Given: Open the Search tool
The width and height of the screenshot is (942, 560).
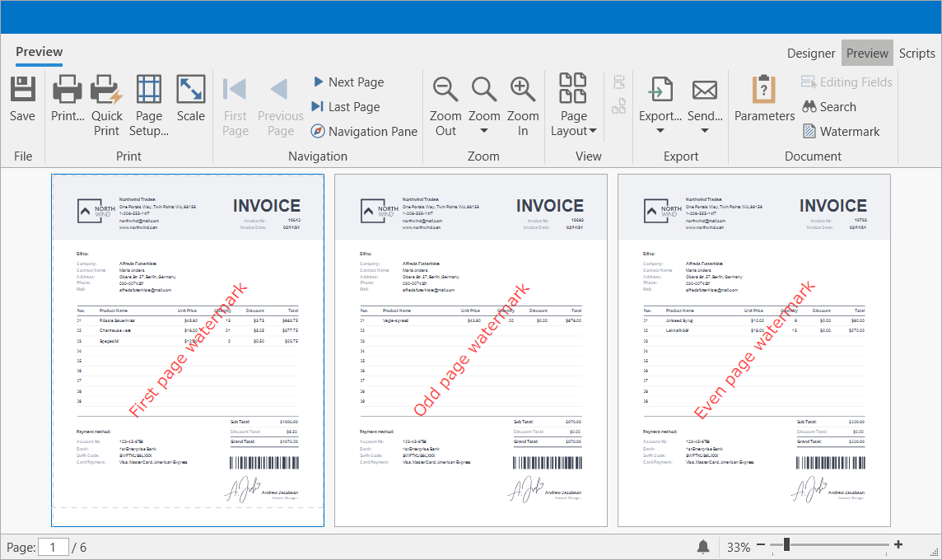Looking at the screenshot, I should click(829, 106).
